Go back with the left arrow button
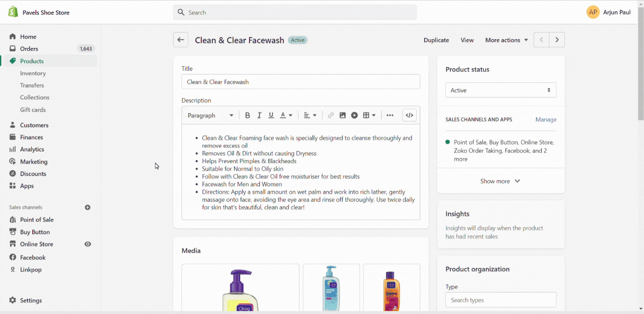The height and width of the screenshot is (314, 644). tap(181, 40)
